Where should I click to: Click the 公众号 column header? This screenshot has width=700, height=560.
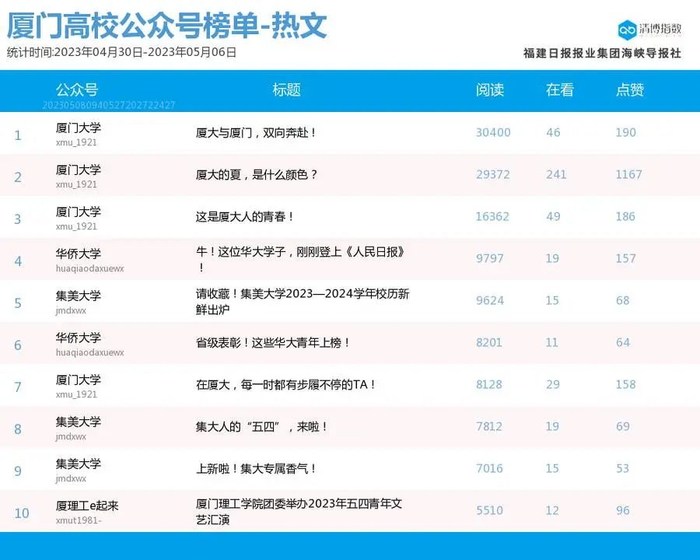pyautogui.click(x=77, y=90)
